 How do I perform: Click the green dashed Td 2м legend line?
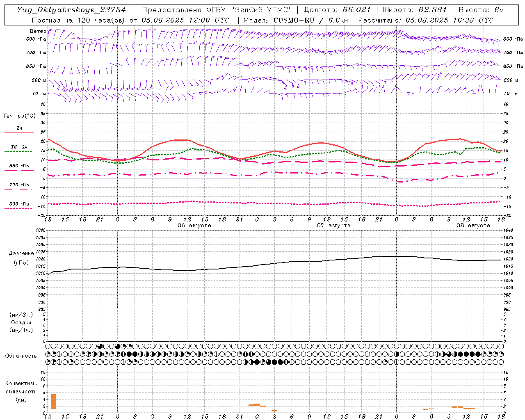click(x=18, y=152)
